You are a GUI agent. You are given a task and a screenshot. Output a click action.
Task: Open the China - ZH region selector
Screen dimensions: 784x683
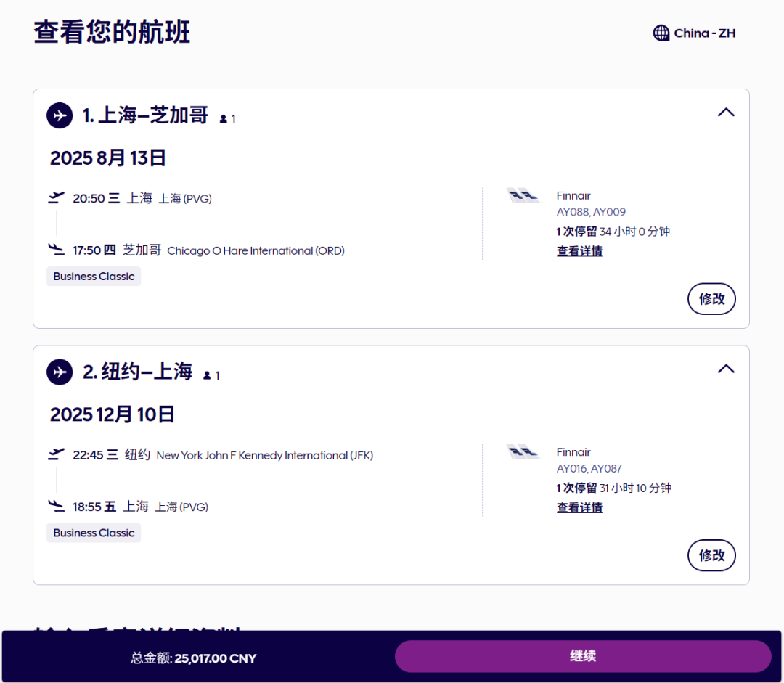click(x=695, y=33)
